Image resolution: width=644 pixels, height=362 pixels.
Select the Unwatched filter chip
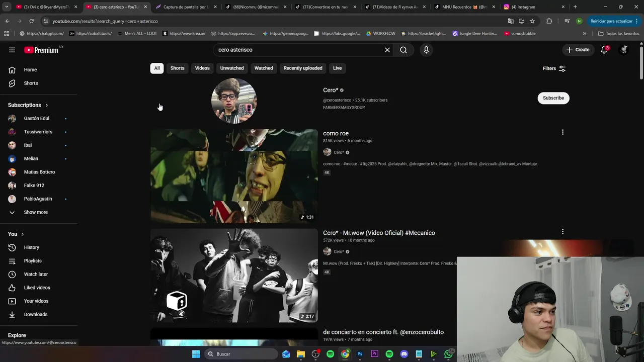tap(232, 68)
